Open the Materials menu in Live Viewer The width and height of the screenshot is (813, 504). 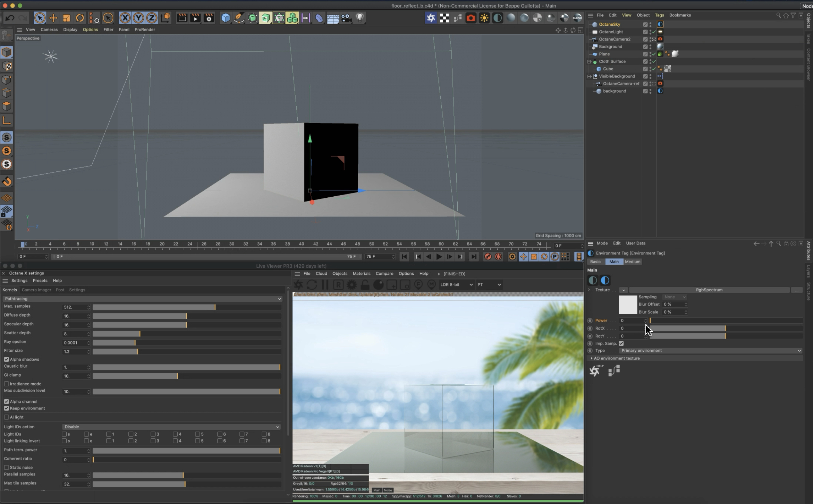[x=361, y=274]
